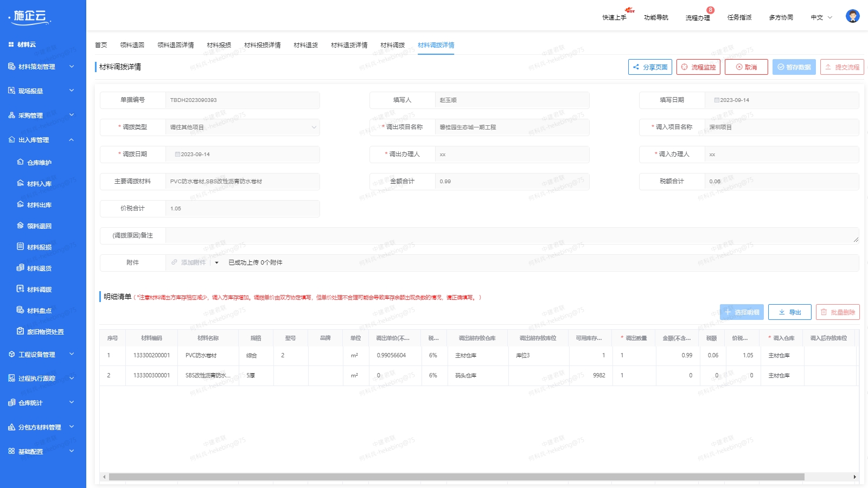Click the 仓库统计 menu icon
Image resolution: width=868 pixels, height=488 pixels.
coord(11,402)
